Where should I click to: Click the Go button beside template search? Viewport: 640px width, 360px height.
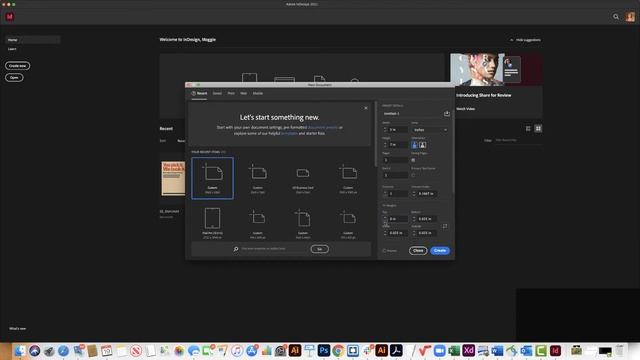[320, 249]
